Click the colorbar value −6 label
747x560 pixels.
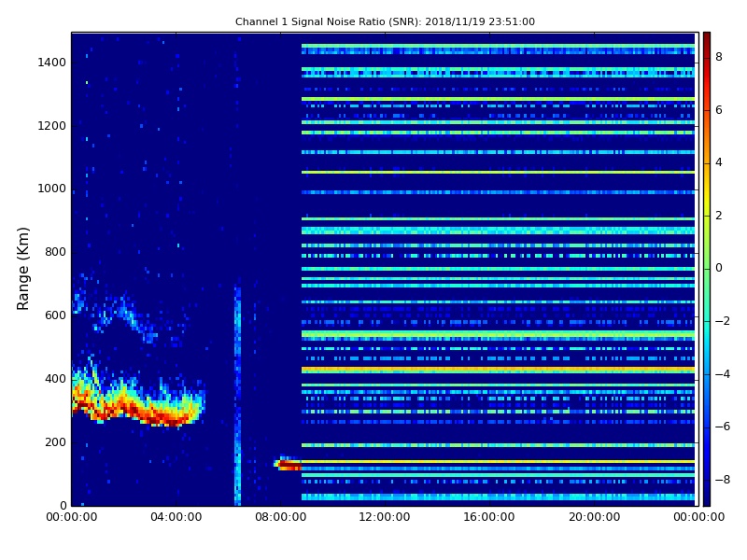(723, 427)
